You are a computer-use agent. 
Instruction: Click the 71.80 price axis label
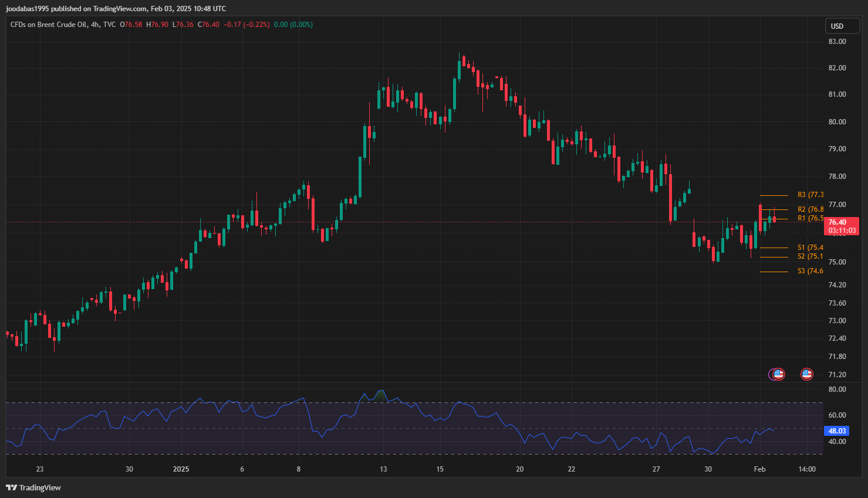(837, 357)
